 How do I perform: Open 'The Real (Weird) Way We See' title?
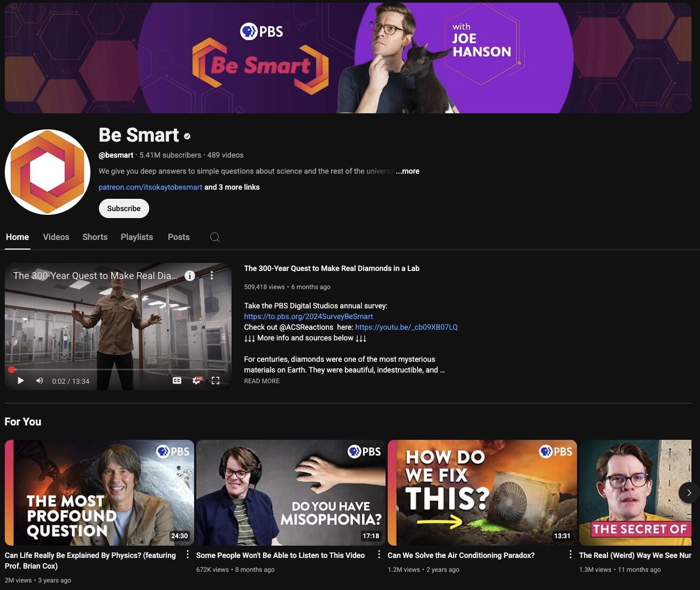[635, 555]
